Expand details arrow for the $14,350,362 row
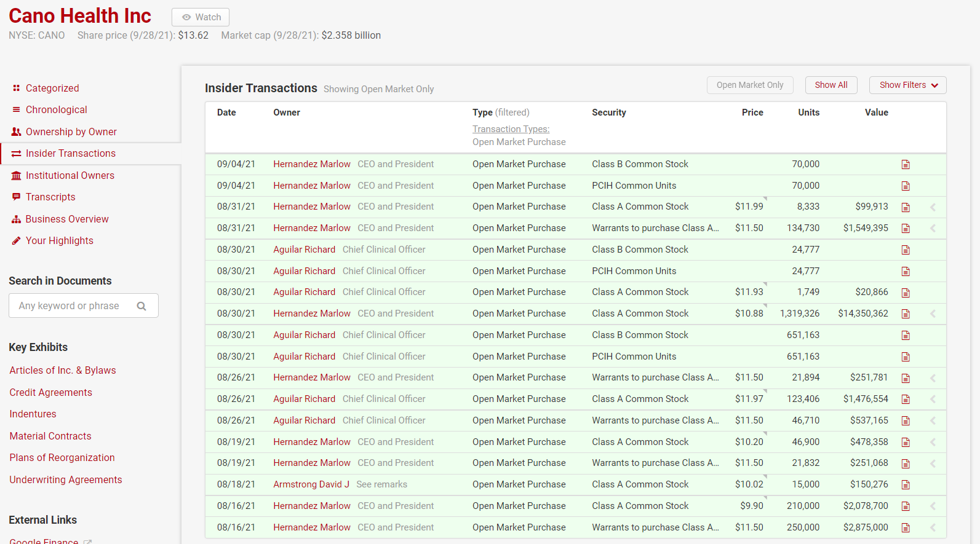The image size is (980, 544). coord(933,313)
